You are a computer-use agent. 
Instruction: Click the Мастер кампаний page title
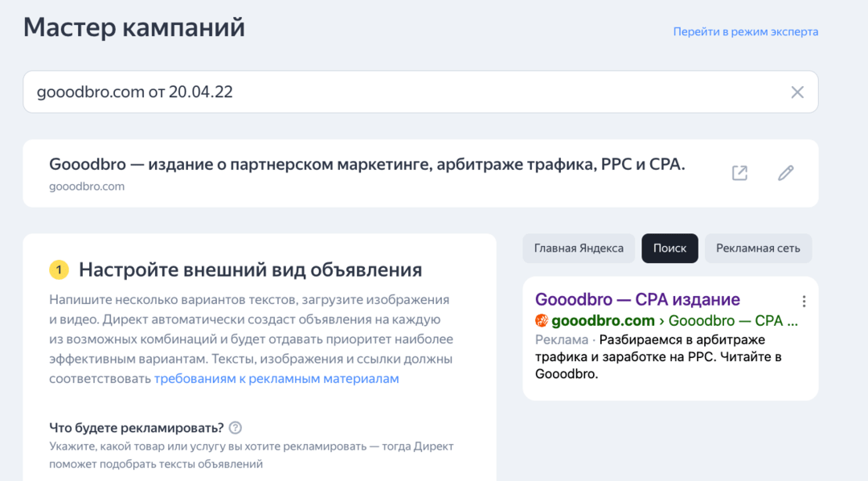(133, 27)
